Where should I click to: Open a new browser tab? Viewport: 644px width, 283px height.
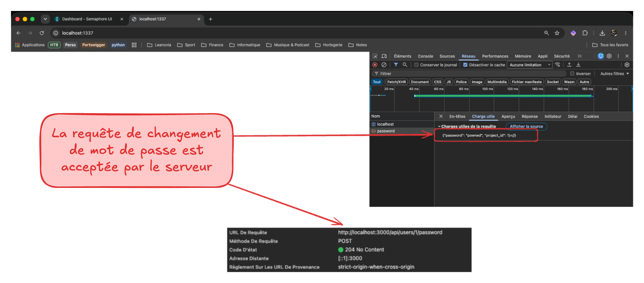[211, 19]
